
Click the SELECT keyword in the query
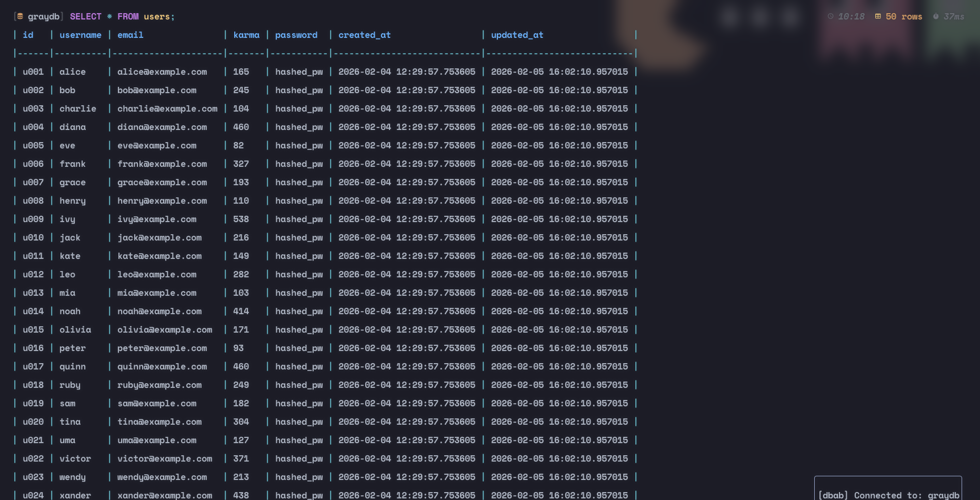tap(86, 16)
